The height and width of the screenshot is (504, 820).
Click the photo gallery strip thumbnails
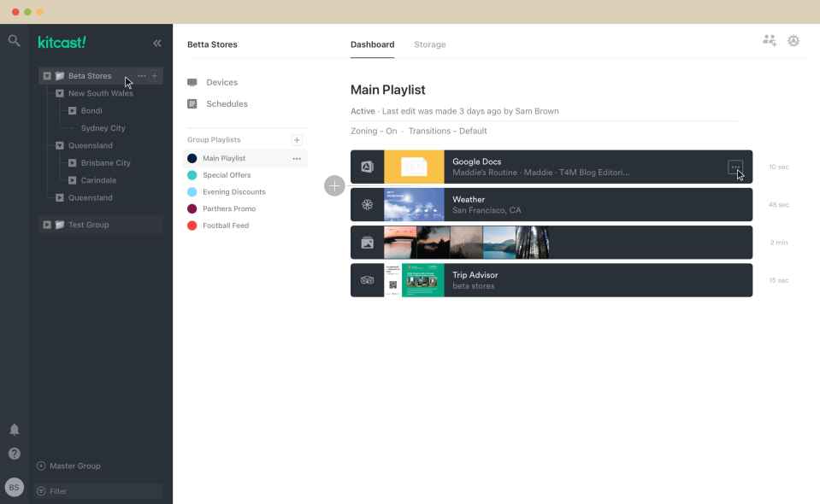467,243
